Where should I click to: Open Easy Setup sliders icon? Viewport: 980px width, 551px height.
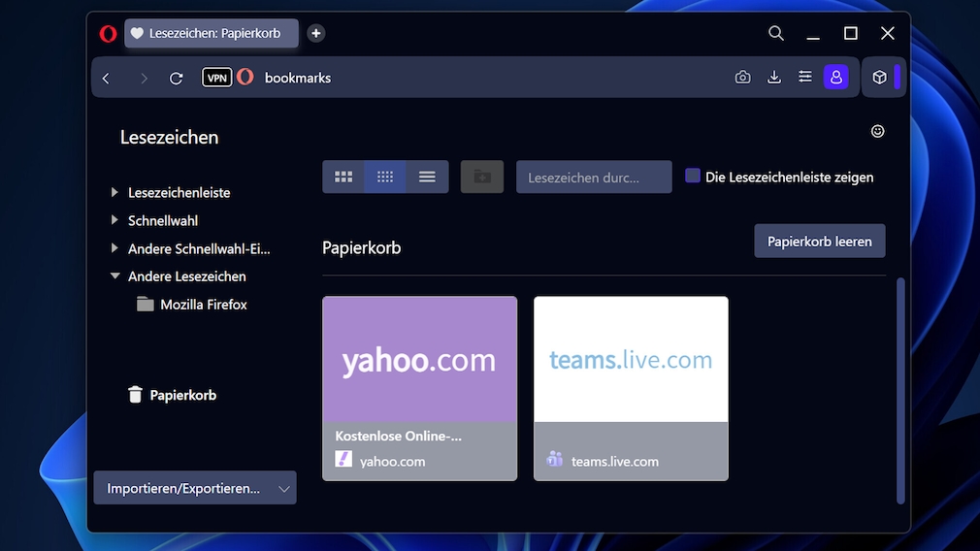804,78
